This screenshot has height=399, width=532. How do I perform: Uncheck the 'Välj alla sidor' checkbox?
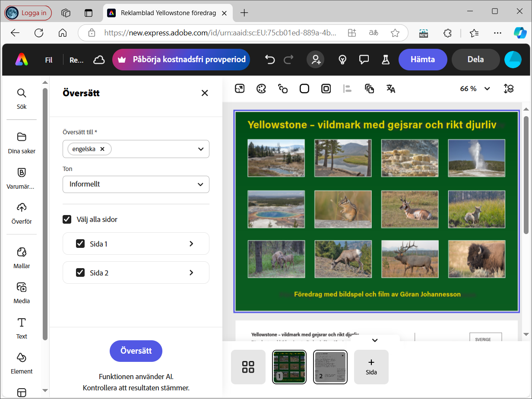coord(67,219)
